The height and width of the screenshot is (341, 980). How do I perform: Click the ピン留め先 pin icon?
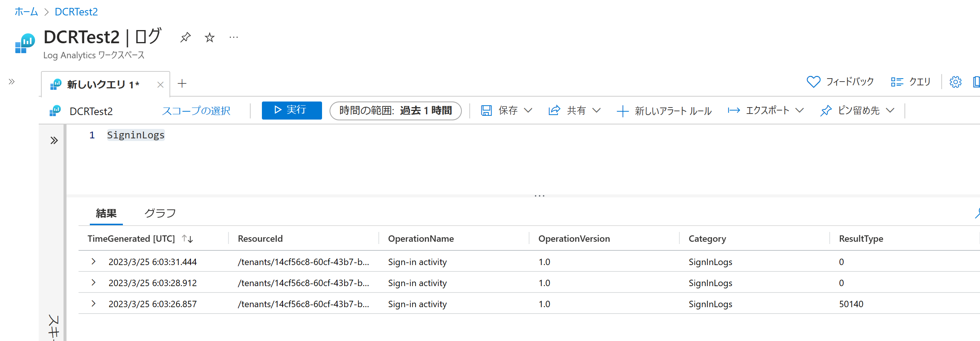click(x=826, y=111)
